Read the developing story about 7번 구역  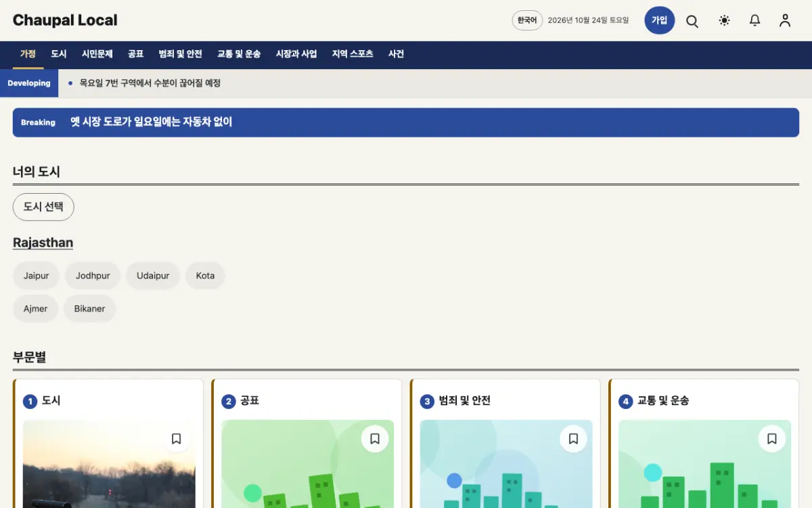150,83
